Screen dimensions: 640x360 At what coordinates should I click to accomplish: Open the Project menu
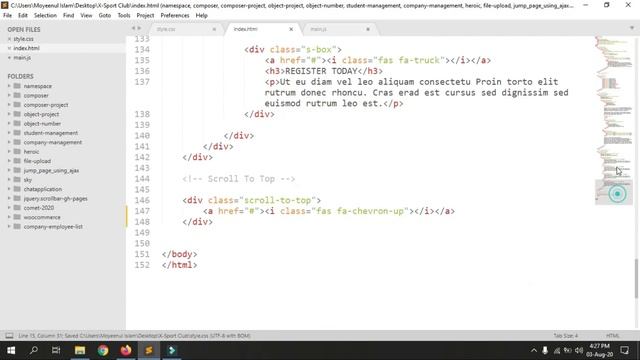pos(145,16)
